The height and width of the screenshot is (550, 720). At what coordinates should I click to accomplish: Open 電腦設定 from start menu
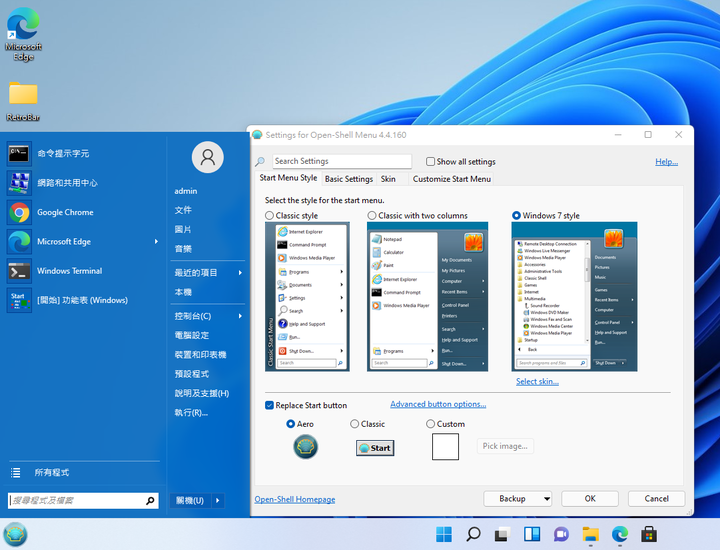[x=192, y=335]
